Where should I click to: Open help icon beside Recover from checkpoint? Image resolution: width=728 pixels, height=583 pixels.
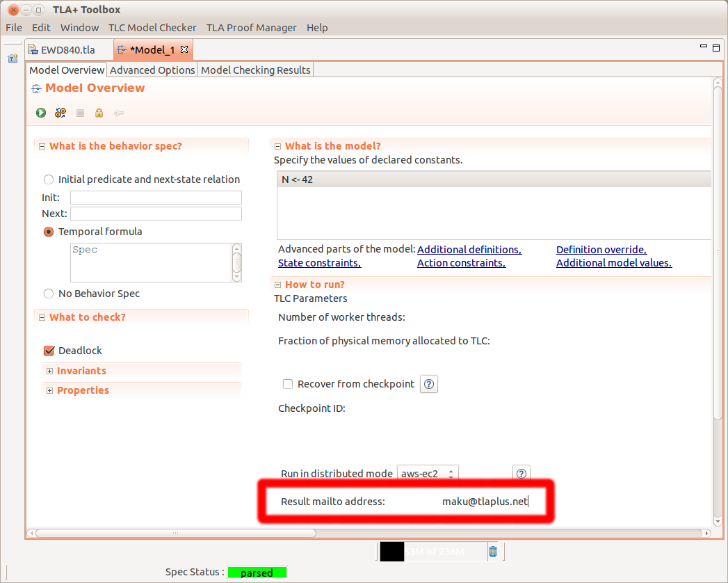(x=429, y=384)
